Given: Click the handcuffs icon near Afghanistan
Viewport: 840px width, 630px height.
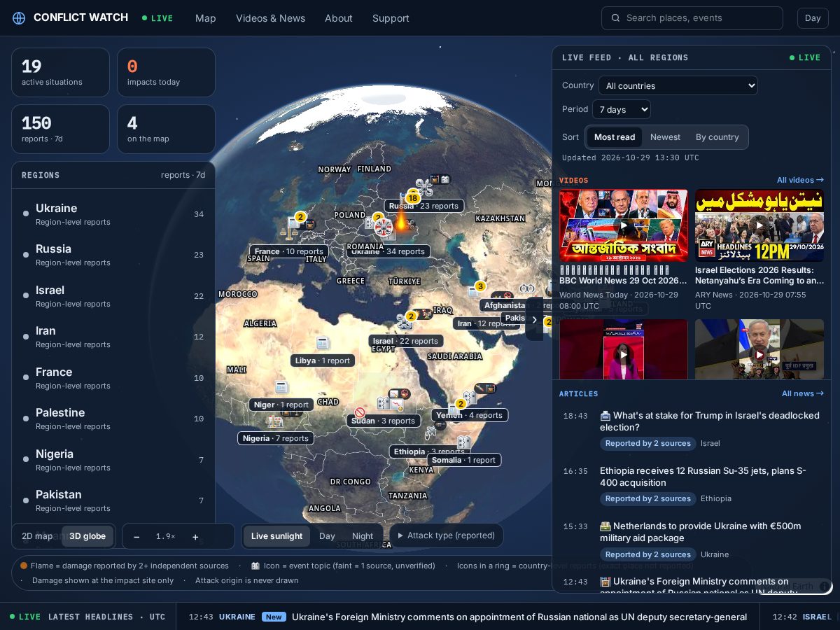Looking at the screenshot, I should [527, 288].
